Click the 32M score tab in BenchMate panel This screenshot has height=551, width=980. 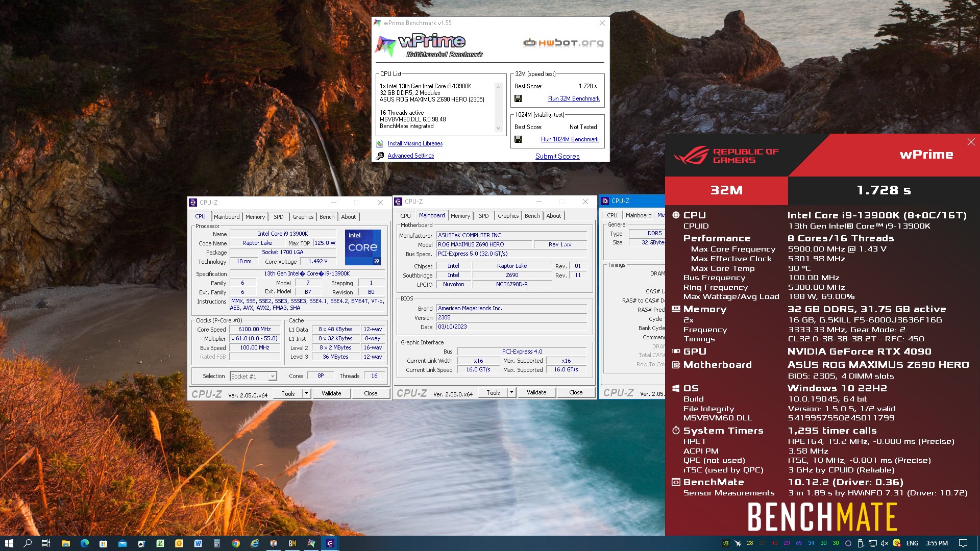coord(726,190)
